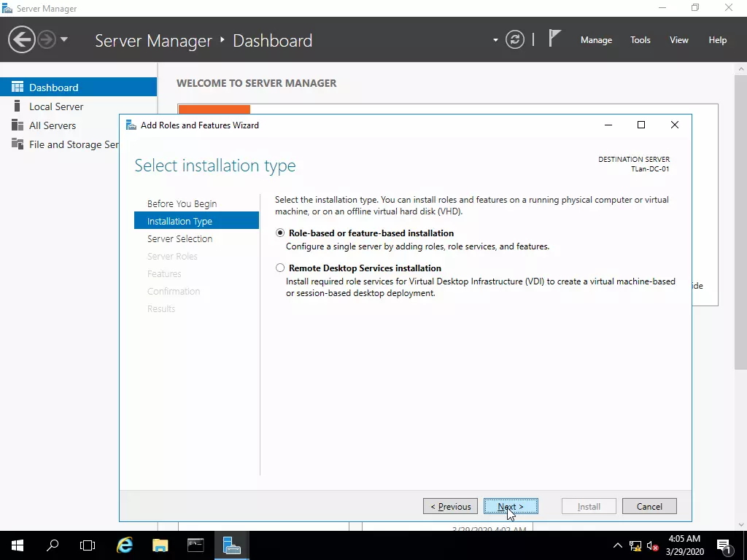Image resolution: width=747 pixels, height=560 pixels.
Task: Click the Previous button
Action: pos(450,506)
